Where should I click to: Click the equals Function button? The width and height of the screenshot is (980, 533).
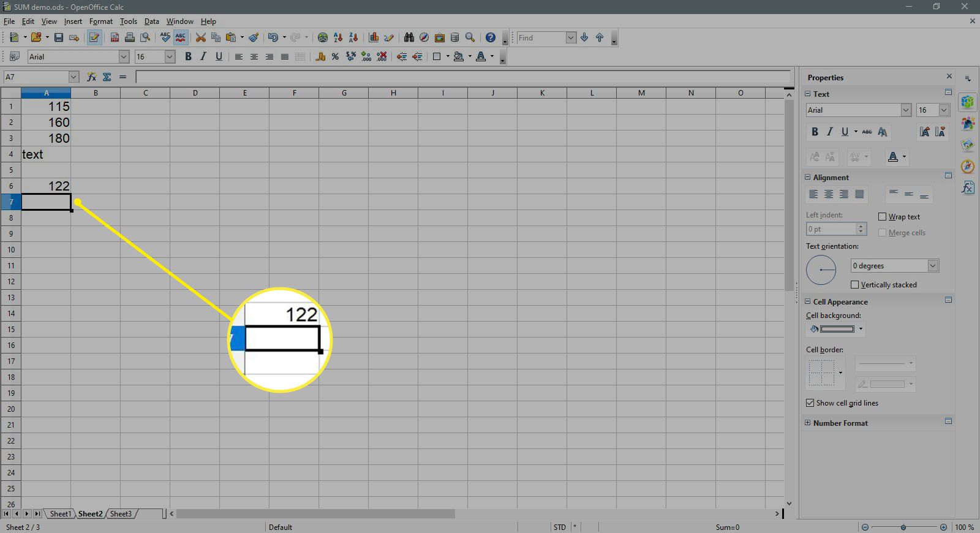click(123, 77)
